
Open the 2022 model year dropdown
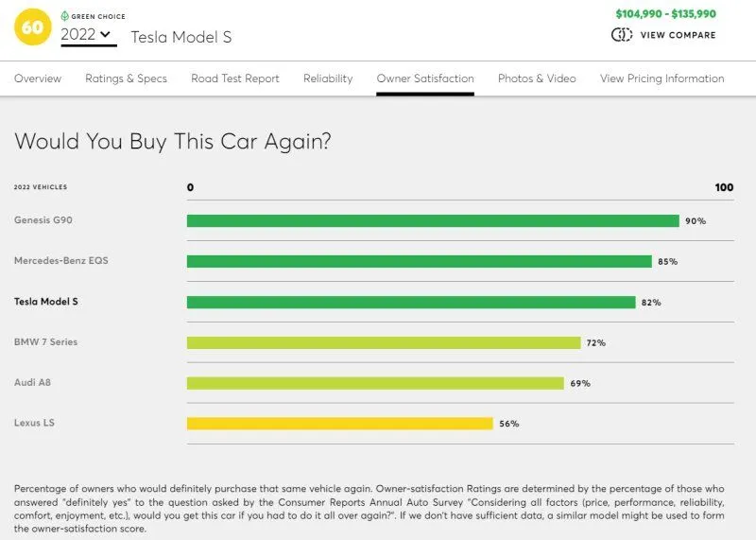click(x=88, y=35)
